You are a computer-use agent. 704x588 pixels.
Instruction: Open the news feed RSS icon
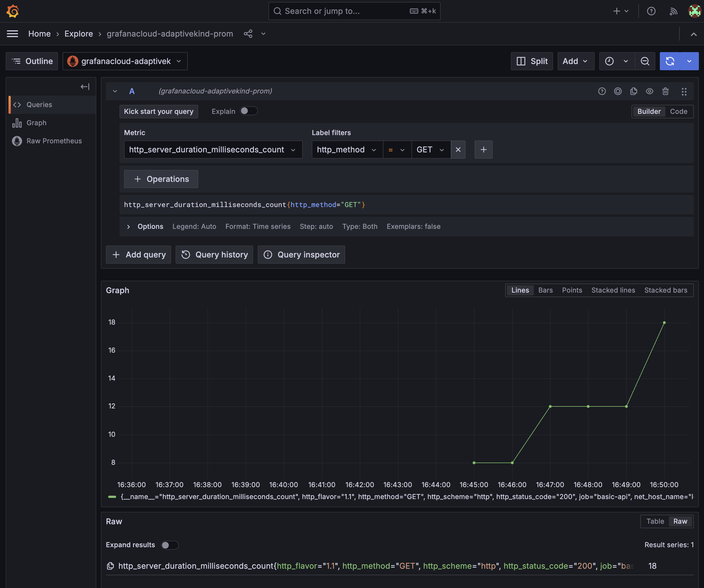point(673,11)
